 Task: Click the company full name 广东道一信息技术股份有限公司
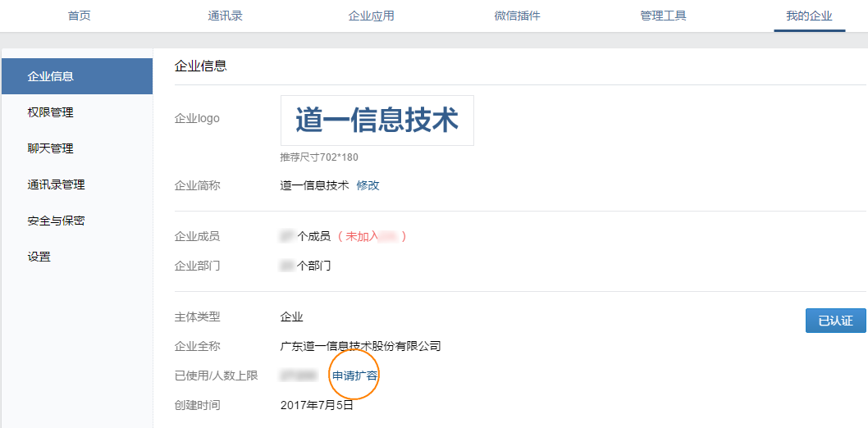(x=360, y=347)
